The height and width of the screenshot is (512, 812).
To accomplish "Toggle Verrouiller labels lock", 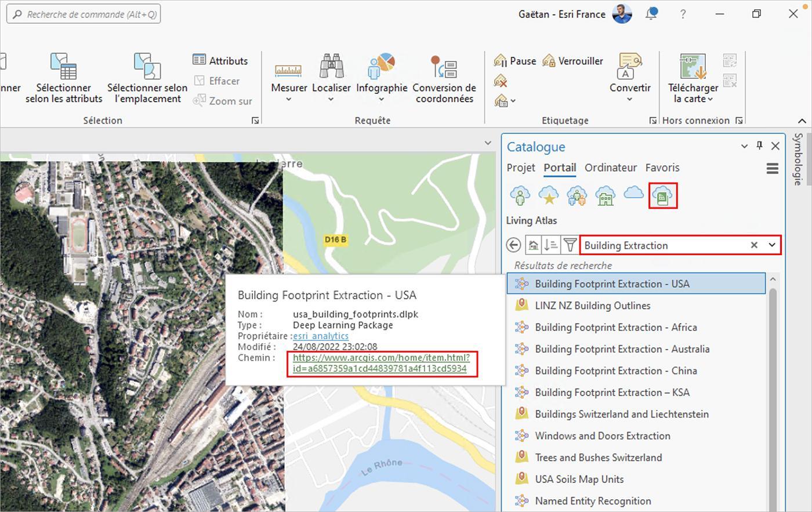I will click(x=573, y=61).
